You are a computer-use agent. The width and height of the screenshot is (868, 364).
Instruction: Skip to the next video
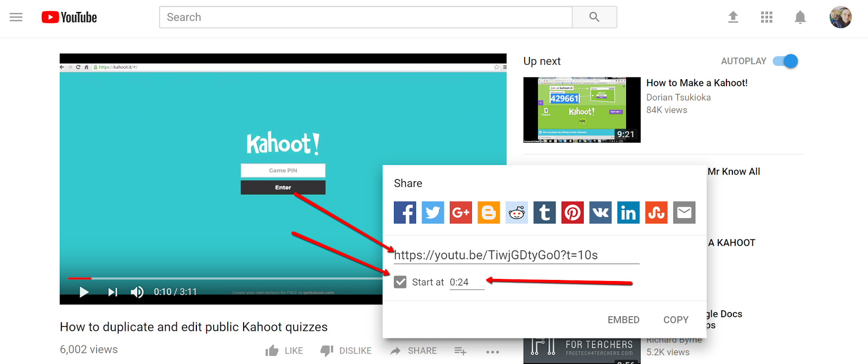(x=112, y=292)
